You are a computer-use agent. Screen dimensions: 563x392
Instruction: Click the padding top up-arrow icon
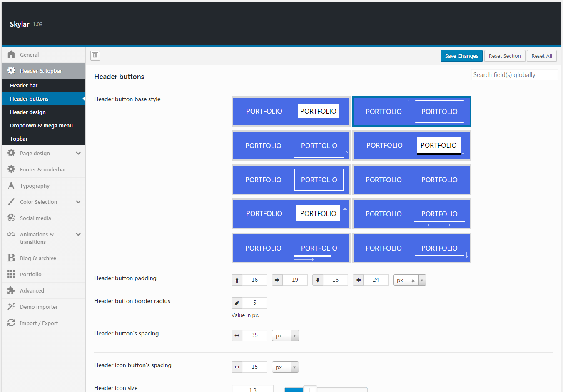[x=237, y=280]
